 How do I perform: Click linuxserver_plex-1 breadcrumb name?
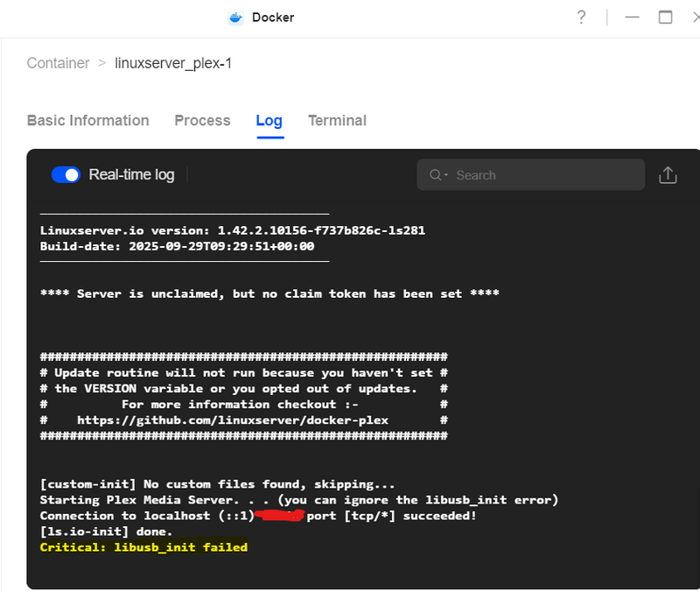(x=173, y=63)
